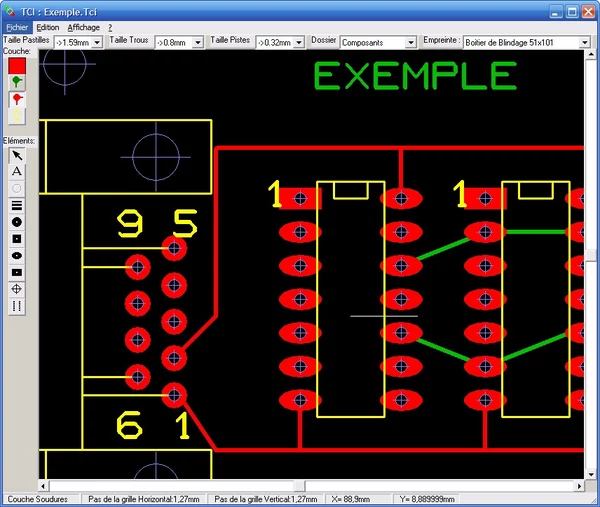The height and width of the screenshot is (507, 600).
Task: Select the three-line track tool
Action: (x=17, y=205)
